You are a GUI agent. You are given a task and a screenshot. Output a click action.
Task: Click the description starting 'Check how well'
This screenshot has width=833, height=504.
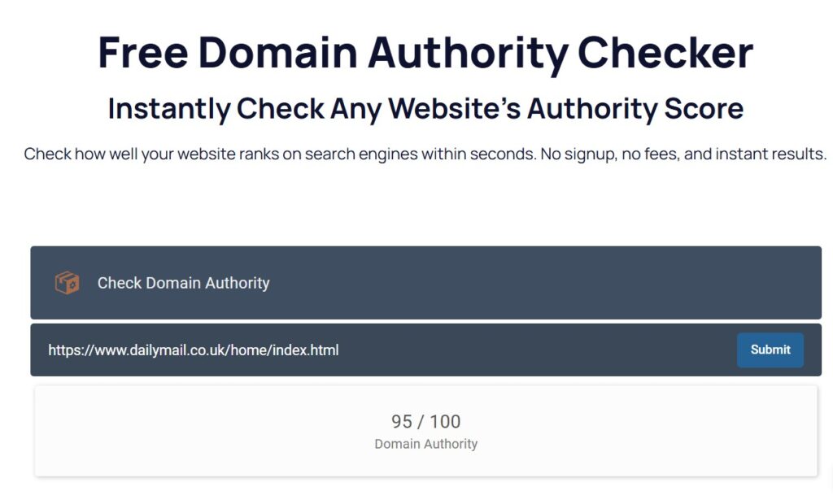425,154
